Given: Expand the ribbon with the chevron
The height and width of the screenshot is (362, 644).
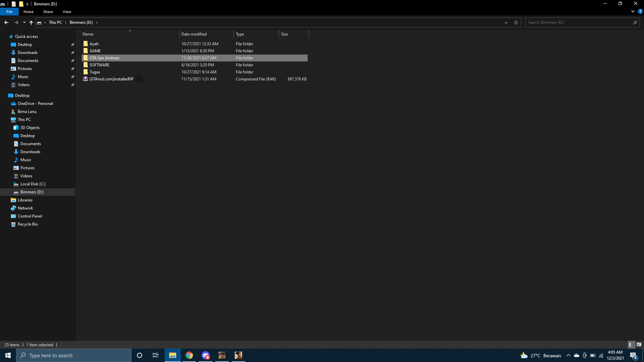Looking at the screenshot, I should tap(632, 12).
